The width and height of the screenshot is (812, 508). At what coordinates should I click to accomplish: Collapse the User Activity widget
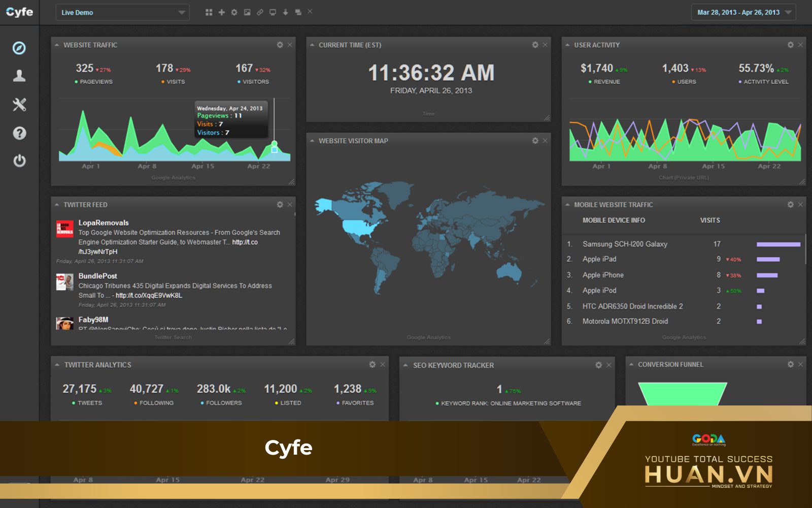click(x=567, y=45)
